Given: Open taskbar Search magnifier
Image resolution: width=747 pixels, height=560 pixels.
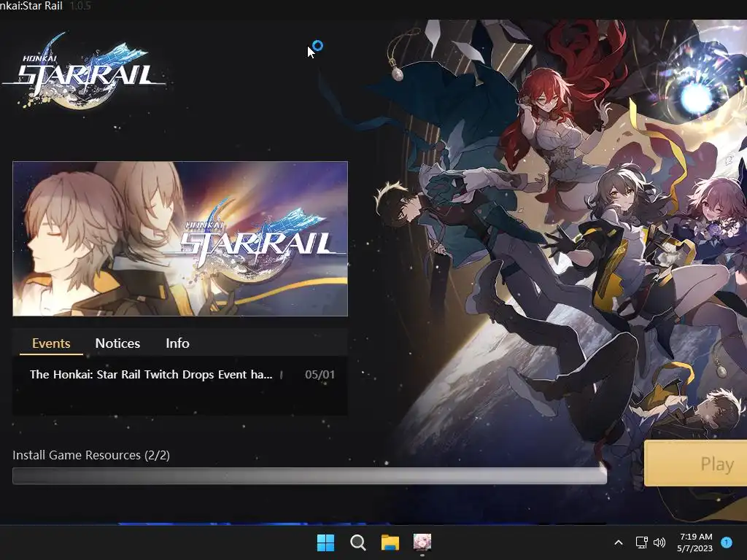Looking at the screenshot, I should click(x=357, y=542).
